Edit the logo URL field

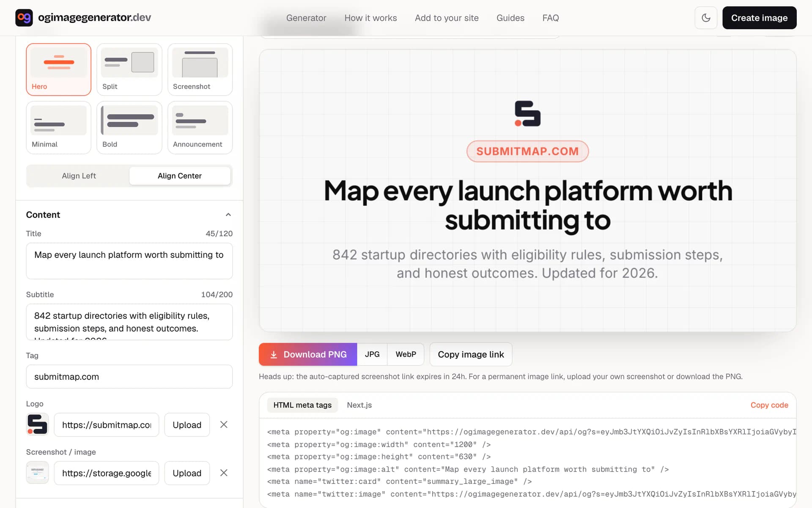click(107, 425)
